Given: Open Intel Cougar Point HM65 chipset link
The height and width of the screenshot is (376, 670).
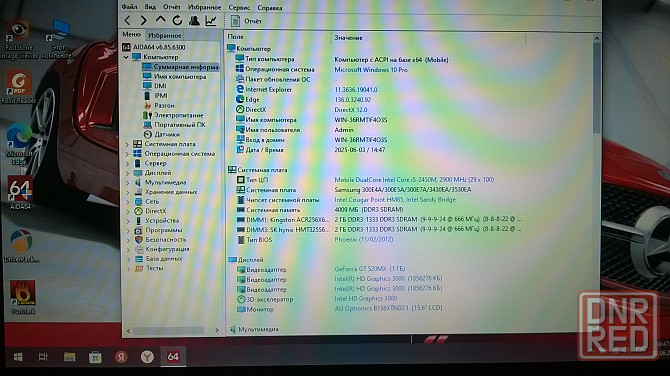Looking at the screenshot, I should (x=395, y=200).
